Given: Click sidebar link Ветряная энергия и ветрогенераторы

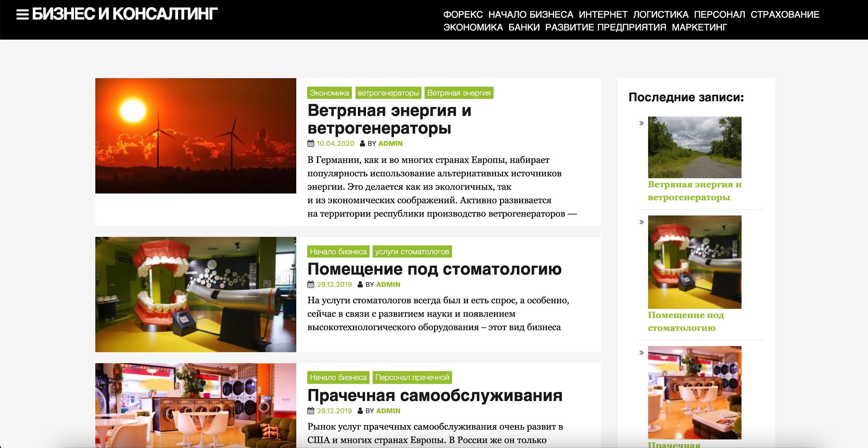Looking at the screenshot, I should (x=695, y=191).
